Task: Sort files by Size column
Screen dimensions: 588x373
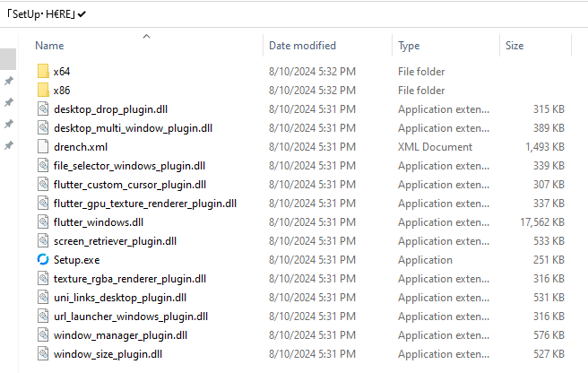Action: 514,46
